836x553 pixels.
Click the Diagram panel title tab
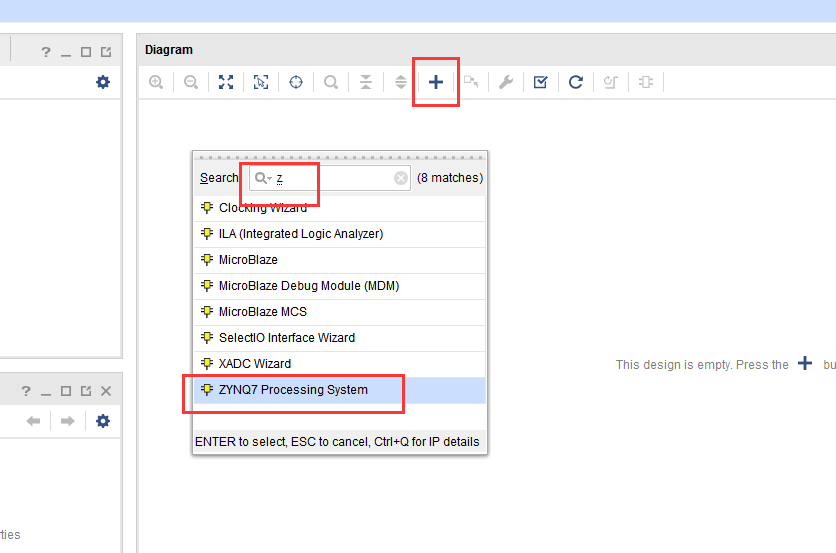coord(168,50)
